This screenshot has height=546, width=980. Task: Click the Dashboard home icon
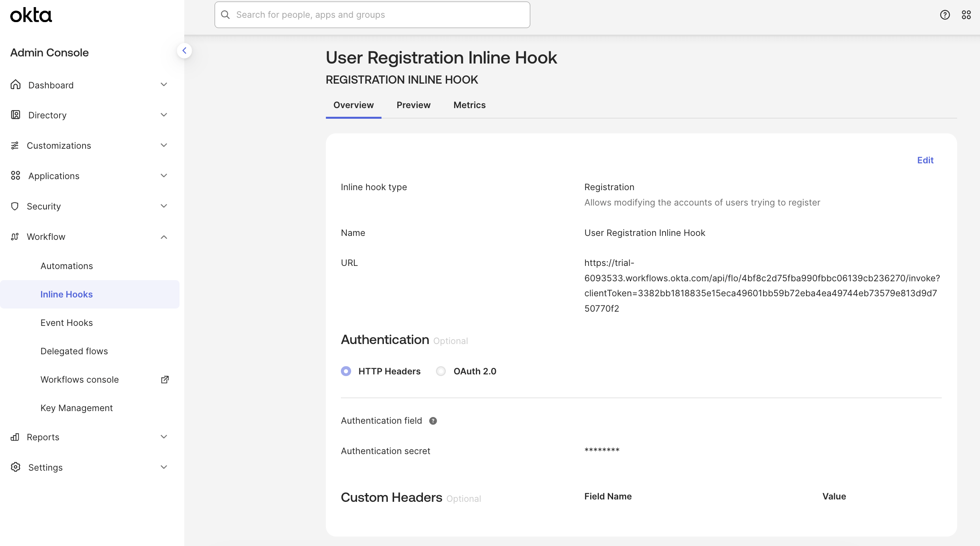15,85
